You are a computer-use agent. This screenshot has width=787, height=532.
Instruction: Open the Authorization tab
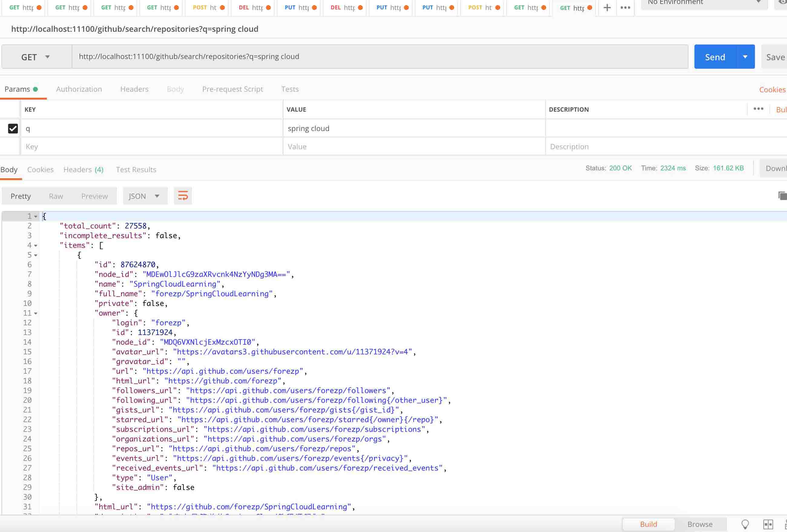click(79, 89)
